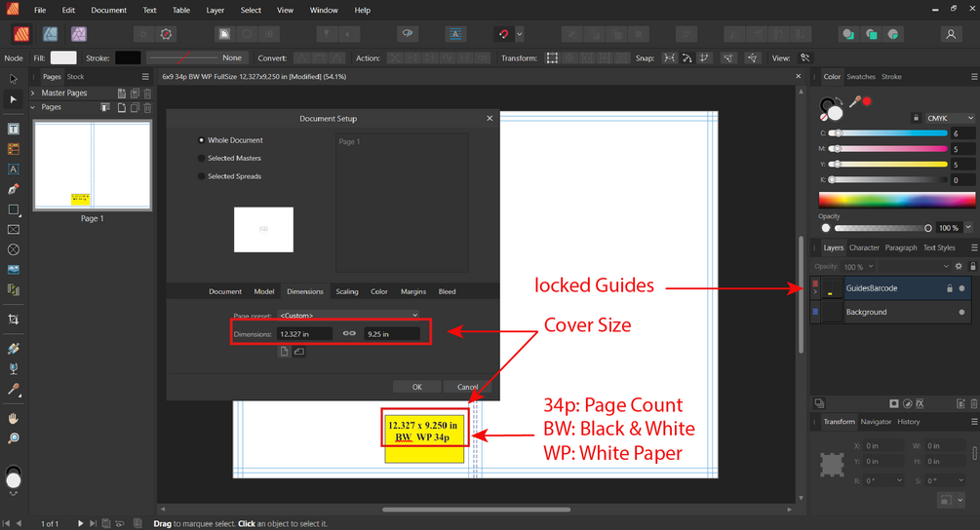Expand the GuidesBarcode layer contents
The image size is (980, 530).
coord(815,292)
